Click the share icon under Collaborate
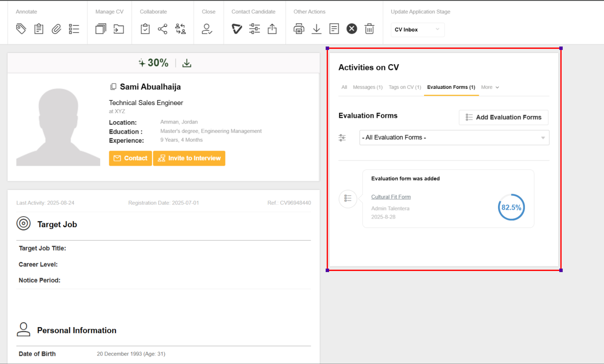This screenshot has width=604, height=364. 163,29
